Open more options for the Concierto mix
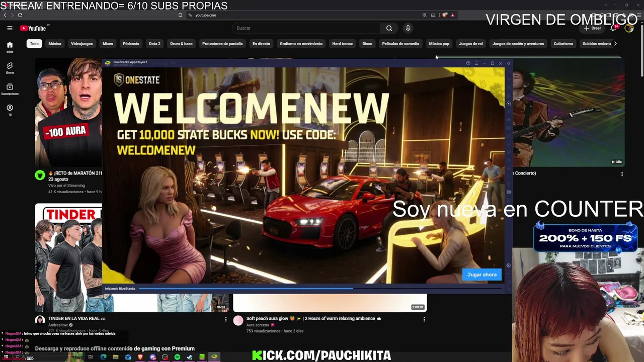This screenshot has width=644, height=362. click(622, 174)
